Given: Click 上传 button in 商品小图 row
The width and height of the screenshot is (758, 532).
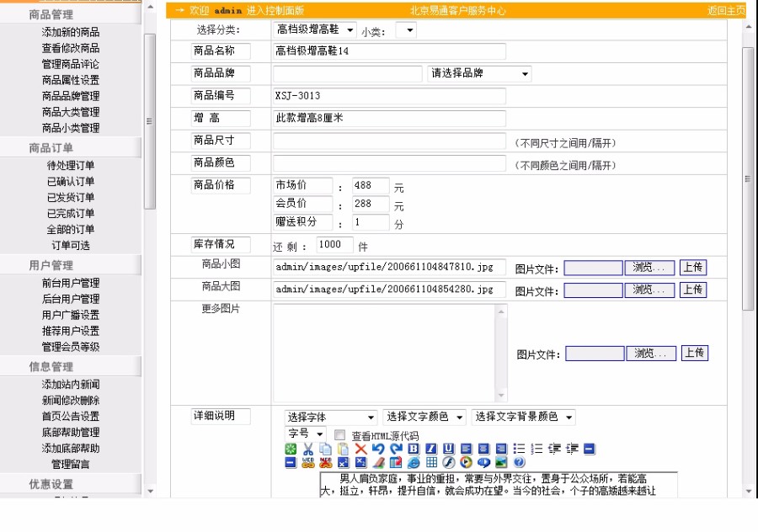Looking at the screenshot, I should pos(693,267).
